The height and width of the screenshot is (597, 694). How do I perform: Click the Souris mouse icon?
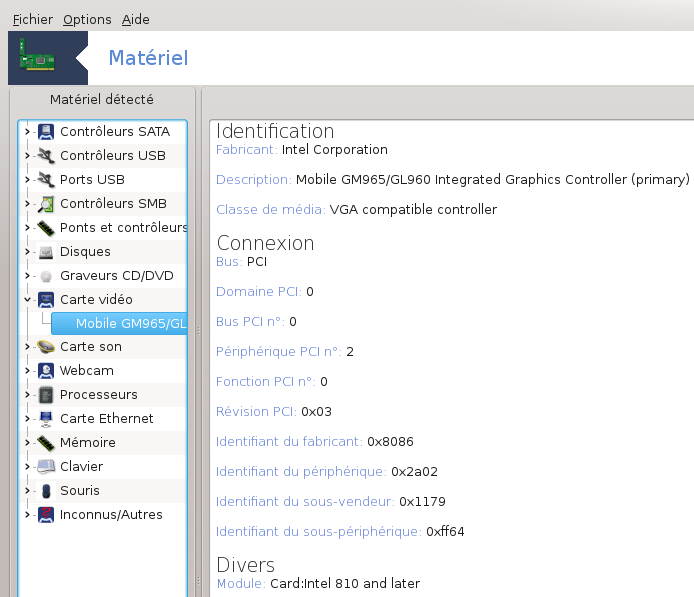click(46, 491)
